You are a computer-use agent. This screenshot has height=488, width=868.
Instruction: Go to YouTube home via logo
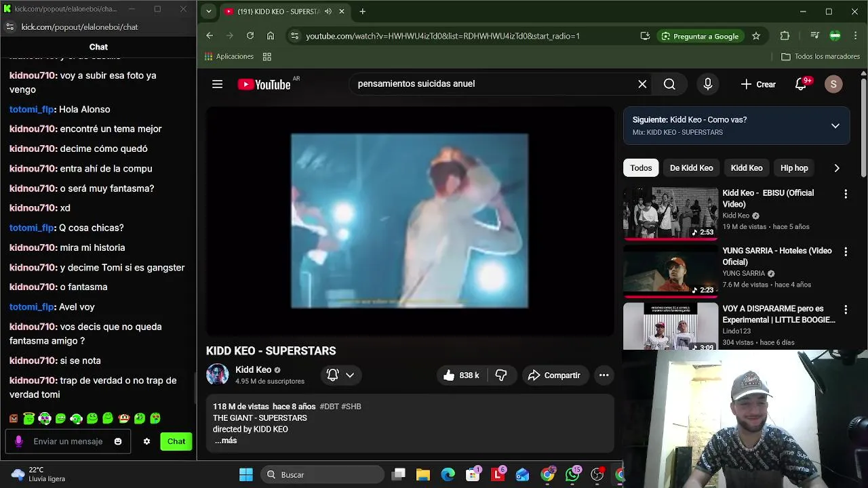264,84
